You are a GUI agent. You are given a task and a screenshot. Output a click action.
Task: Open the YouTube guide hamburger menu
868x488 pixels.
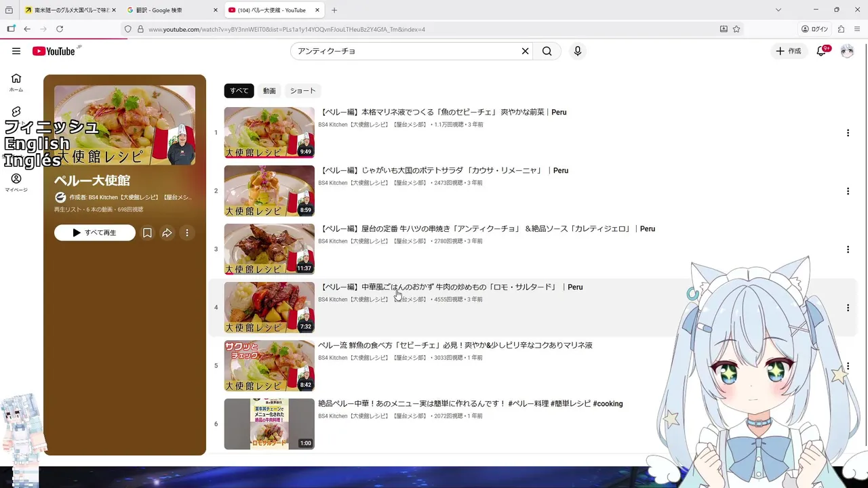[x=16, y=51]
